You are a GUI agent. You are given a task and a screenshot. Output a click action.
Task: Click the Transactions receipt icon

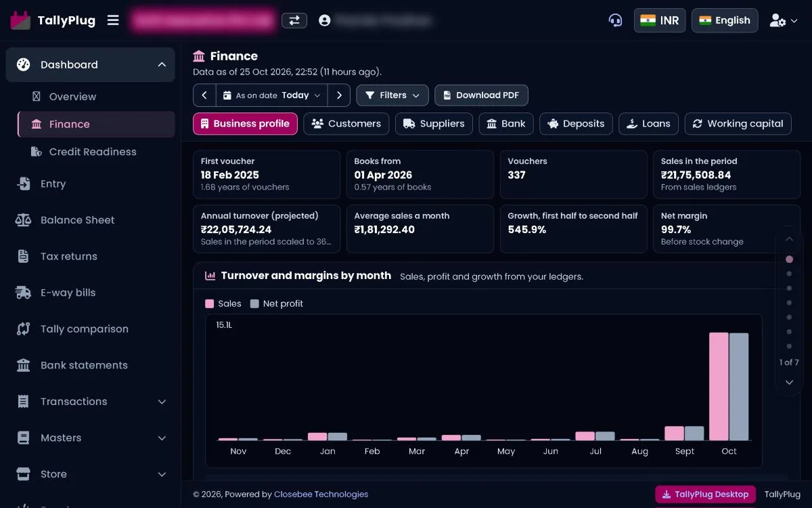click(x=24, y=402)
